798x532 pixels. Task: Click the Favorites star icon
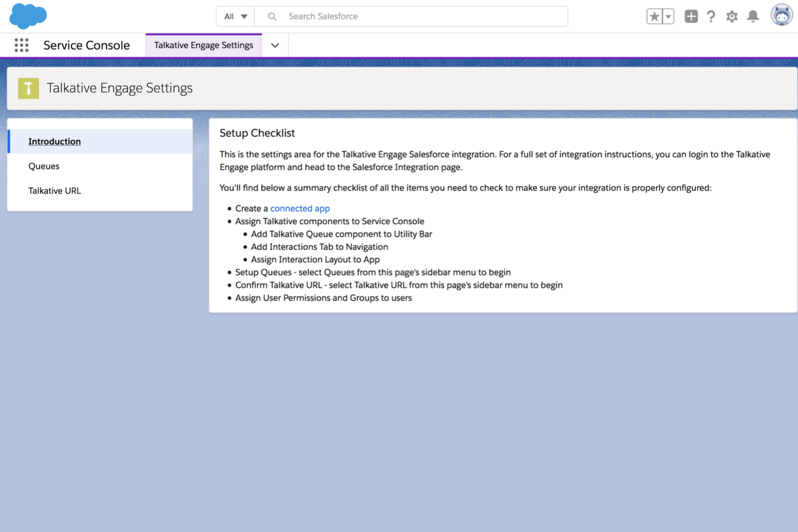click(x=654, y=17)
